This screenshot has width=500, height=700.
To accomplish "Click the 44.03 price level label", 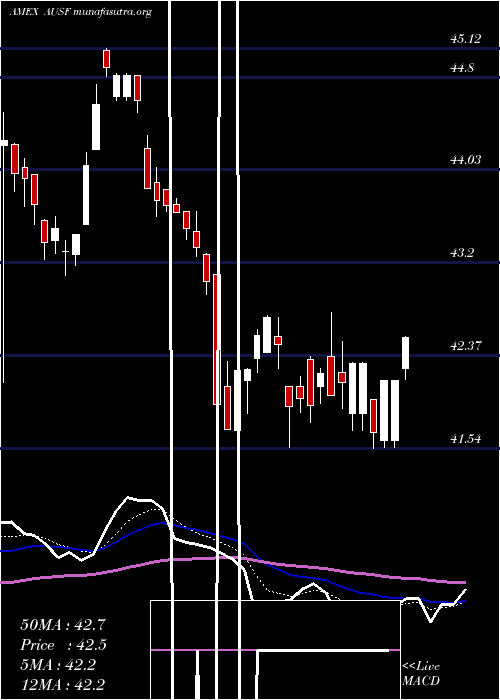I will (466, 159).
